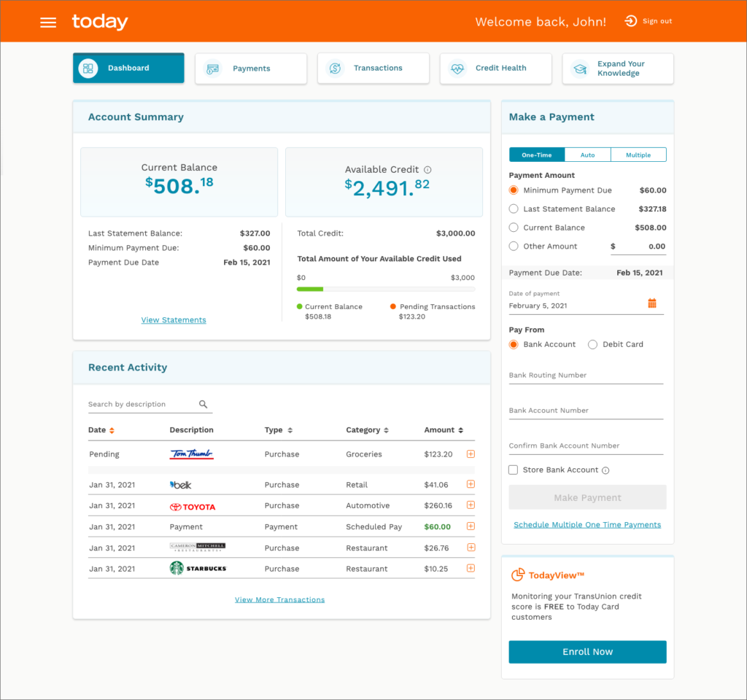Click the search magnifier icon
This screenshot has height=700, width=747.
click(x=204, y=404)
